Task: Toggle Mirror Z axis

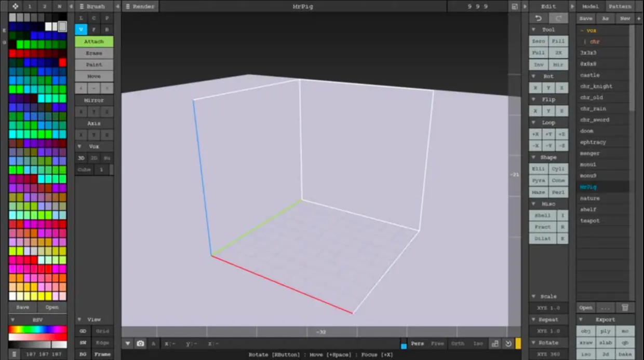Action: pos(107,112)
